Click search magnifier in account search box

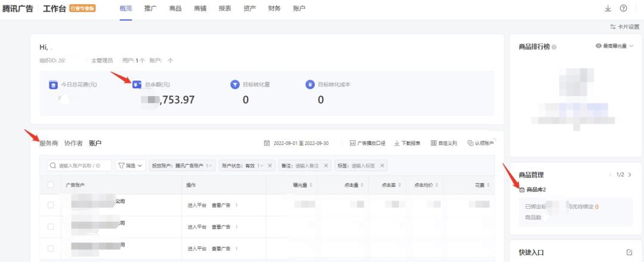(53, 166)
